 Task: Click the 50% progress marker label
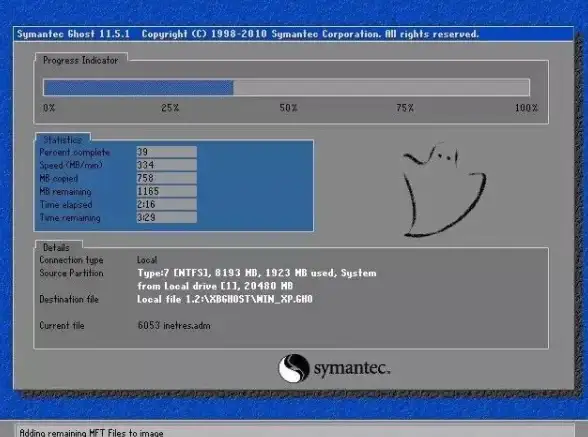point(288,108)
